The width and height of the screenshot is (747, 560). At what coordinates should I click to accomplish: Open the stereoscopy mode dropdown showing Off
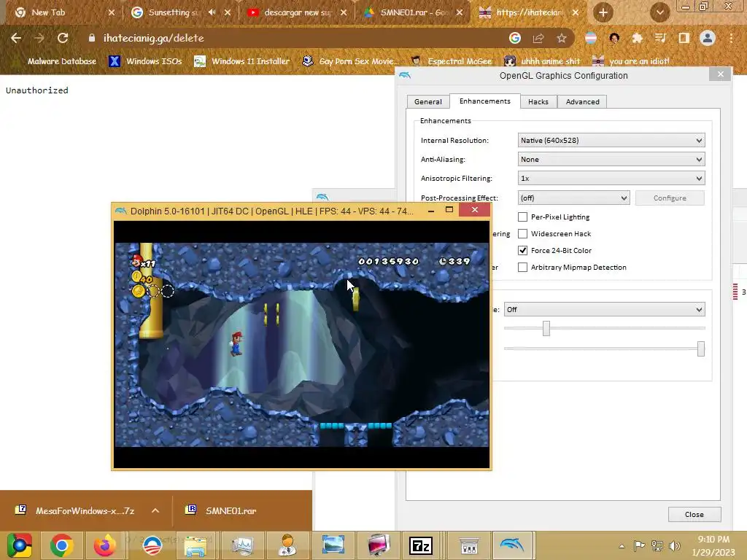click(604, 309)
